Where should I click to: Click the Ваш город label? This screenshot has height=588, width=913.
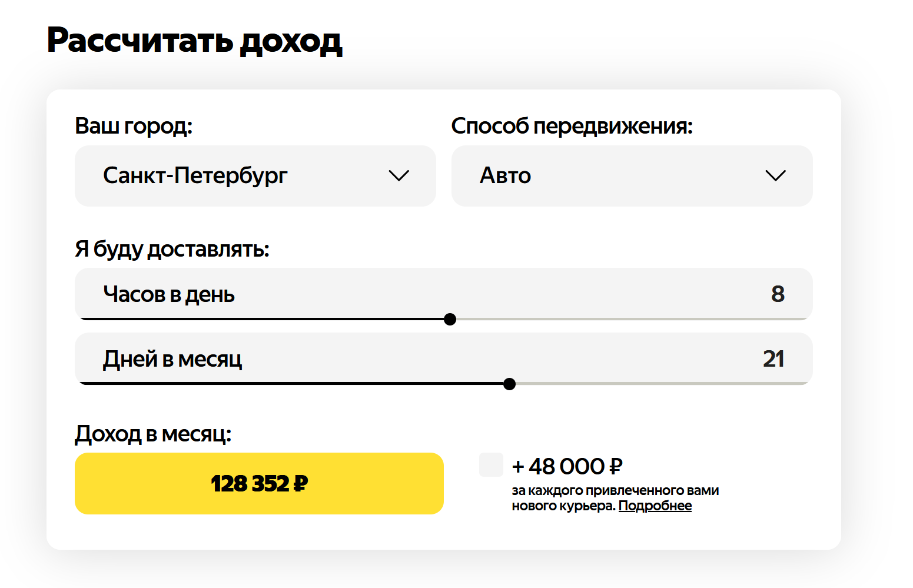(134, 126)
